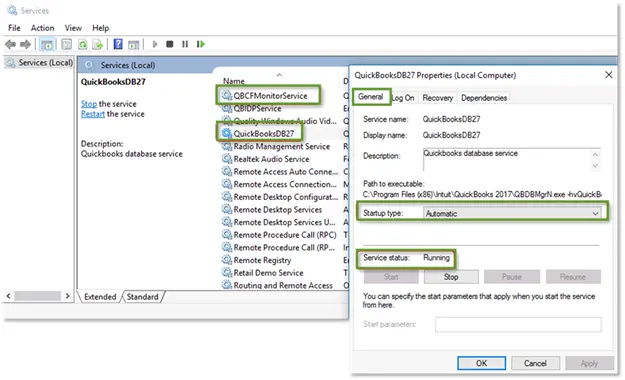Select QBIDPService row

coord(257,108)
